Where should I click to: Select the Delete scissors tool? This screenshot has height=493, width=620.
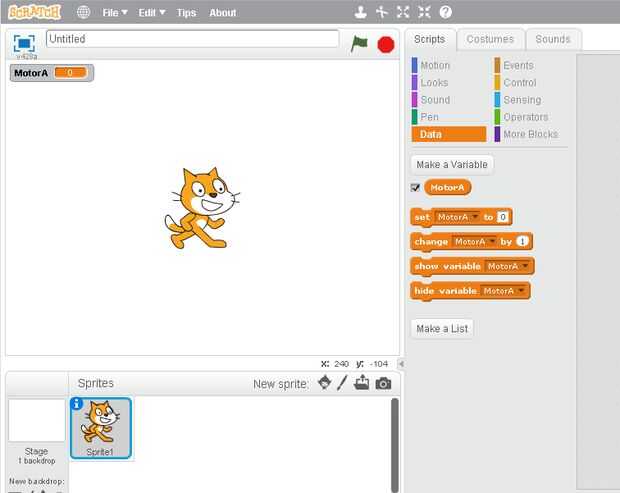(x=382, y=12)
